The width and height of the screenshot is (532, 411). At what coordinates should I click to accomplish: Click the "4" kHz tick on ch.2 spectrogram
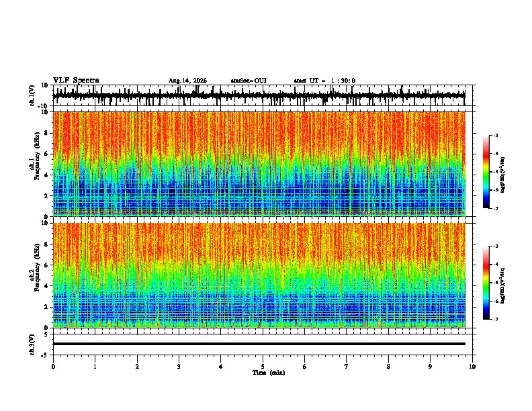click(x=47, y=286)
